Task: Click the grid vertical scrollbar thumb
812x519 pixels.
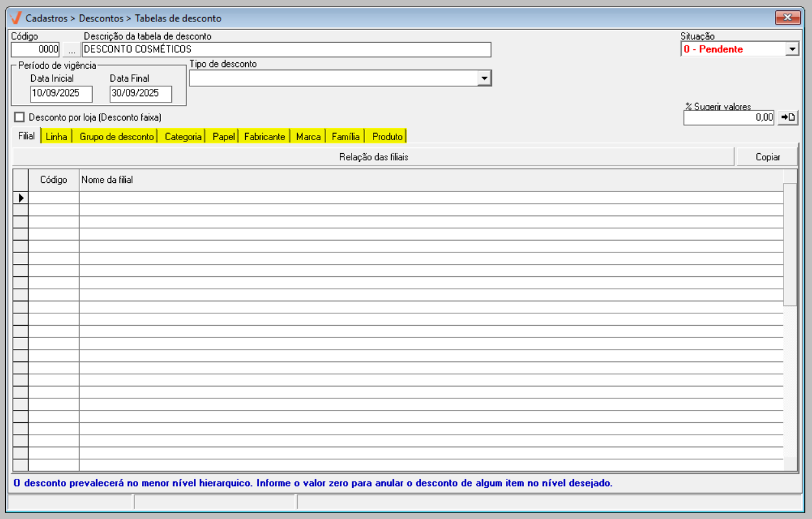Action: [x=791, y=244]
